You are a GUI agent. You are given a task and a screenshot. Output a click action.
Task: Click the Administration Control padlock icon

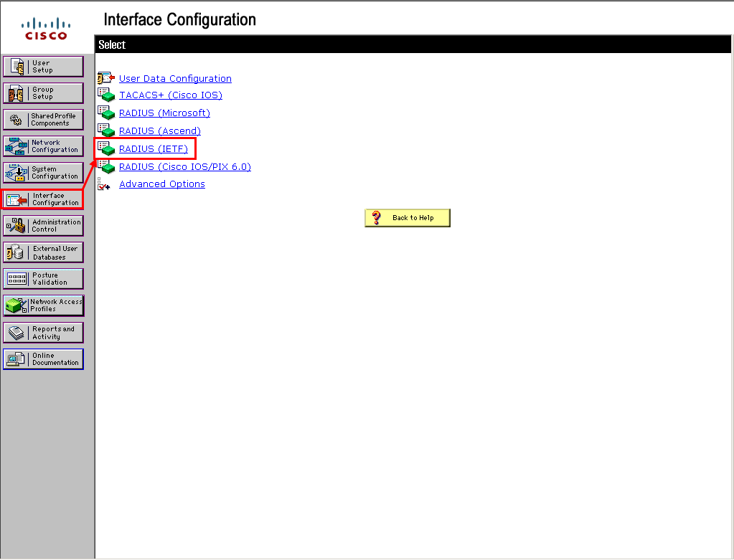(x=16, y=226)
